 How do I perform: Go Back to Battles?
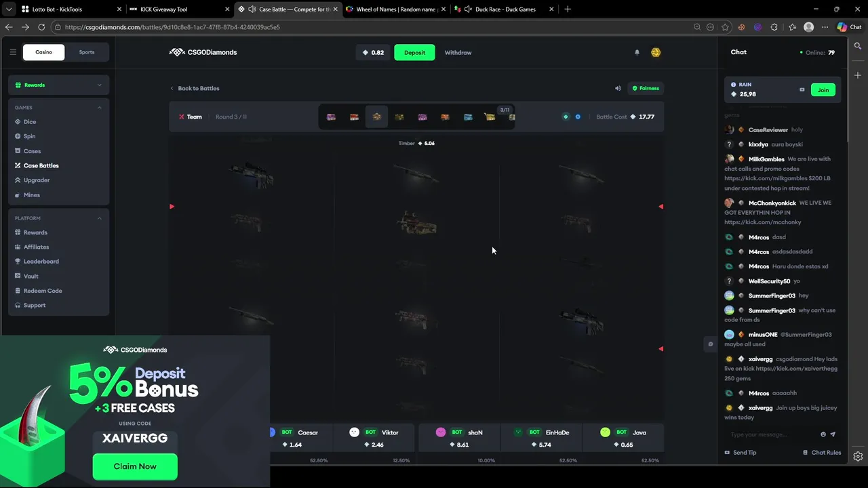tap(195, 88)
